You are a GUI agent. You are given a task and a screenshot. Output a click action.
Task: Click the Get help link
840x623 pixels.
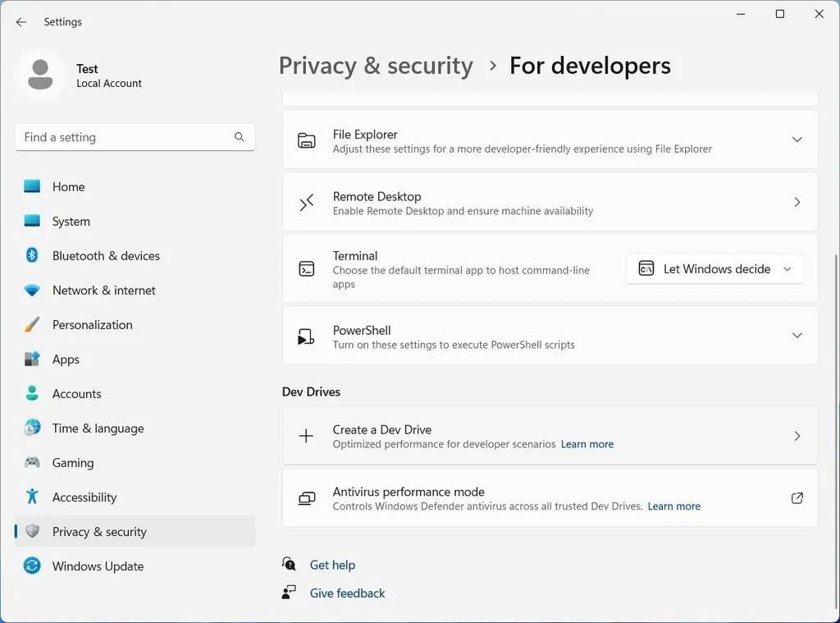(x=332, y=565)
